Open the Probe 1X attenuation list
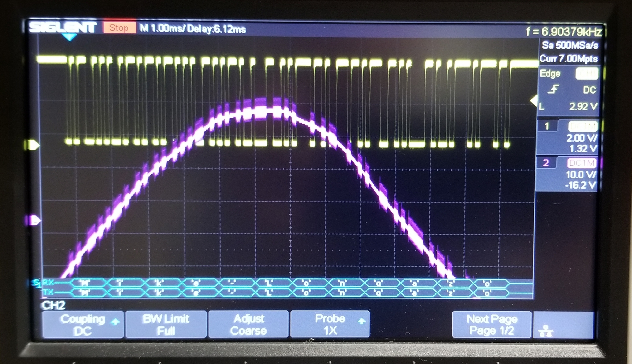 pos(330,324)
